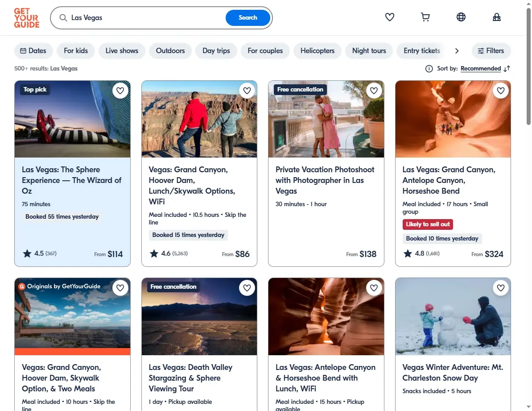Open Vegas: Grand Canyon, Skywalk Option, Two Meals
This screenshot has width=532, height=411.
[x=62, y=378]
